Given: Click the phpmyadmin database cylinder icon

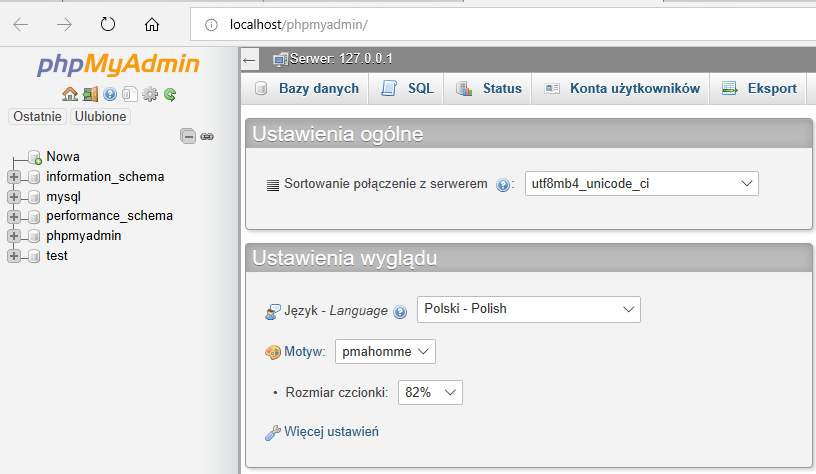Looking at the screenshot, I should [x=34, y=236].
